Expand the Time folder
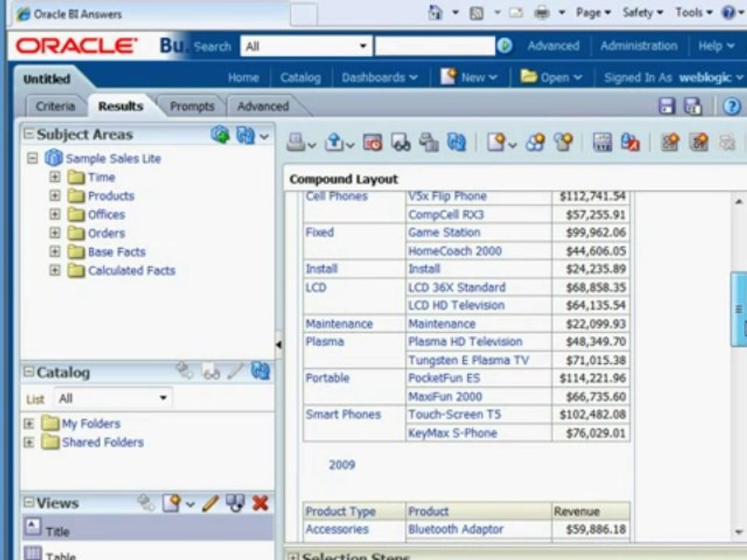747x560 pixels. click(x=54, y=177)
